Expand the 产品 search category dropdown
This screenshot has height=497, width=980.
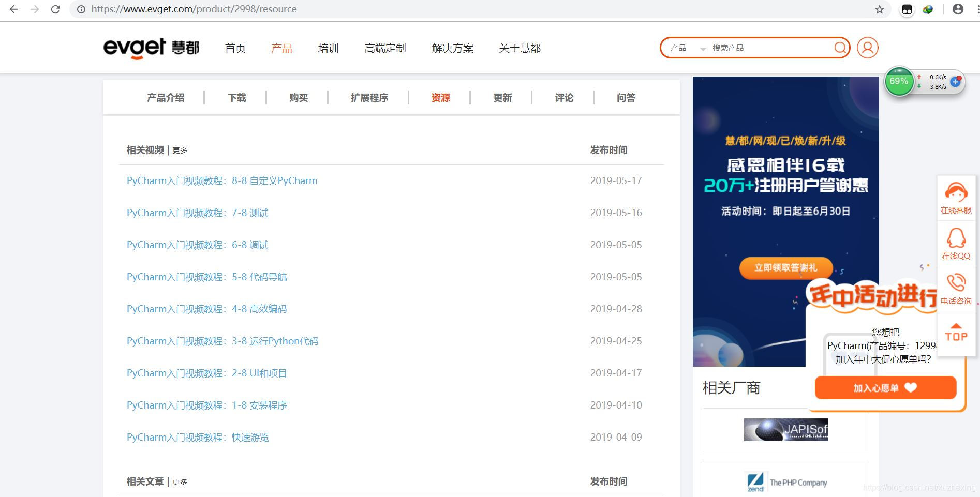click(688, 48)
